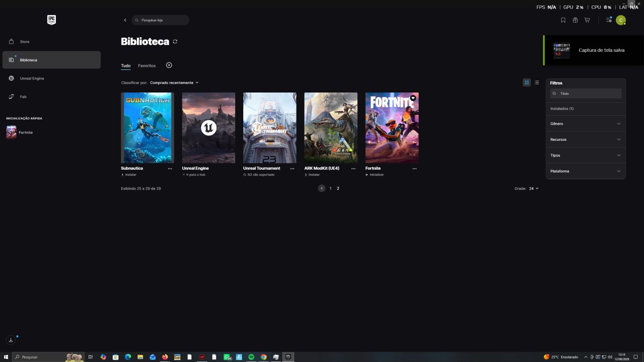Screen dimensions: 644x362
Task: Switch to the Tudo tab
Action: click(126, 66)
